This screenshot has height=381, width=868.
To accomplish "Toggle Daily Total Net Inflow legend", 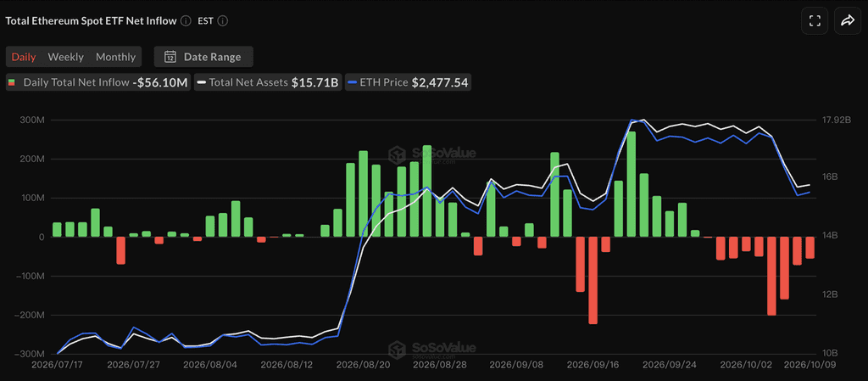I will click(x=98, y=82).
